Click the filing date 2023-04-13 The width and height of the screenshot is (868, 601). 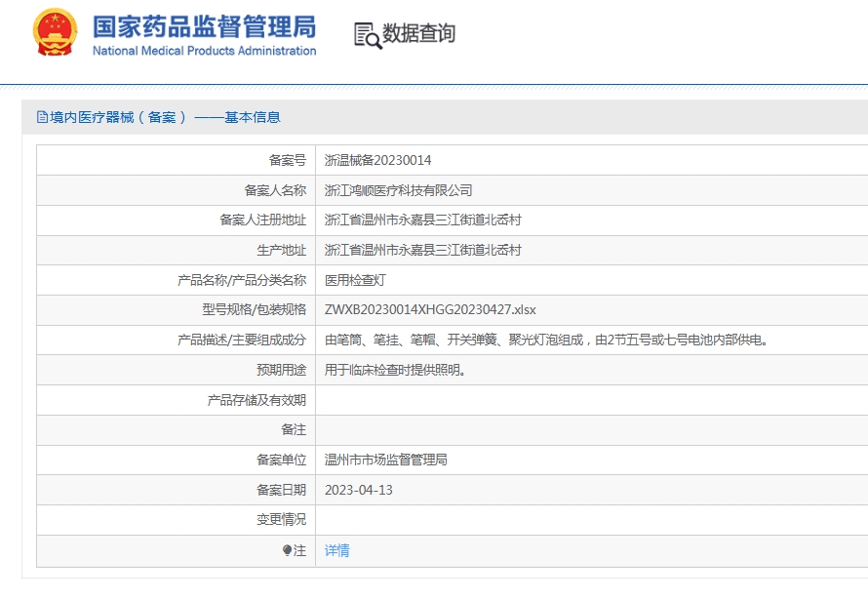358,490
